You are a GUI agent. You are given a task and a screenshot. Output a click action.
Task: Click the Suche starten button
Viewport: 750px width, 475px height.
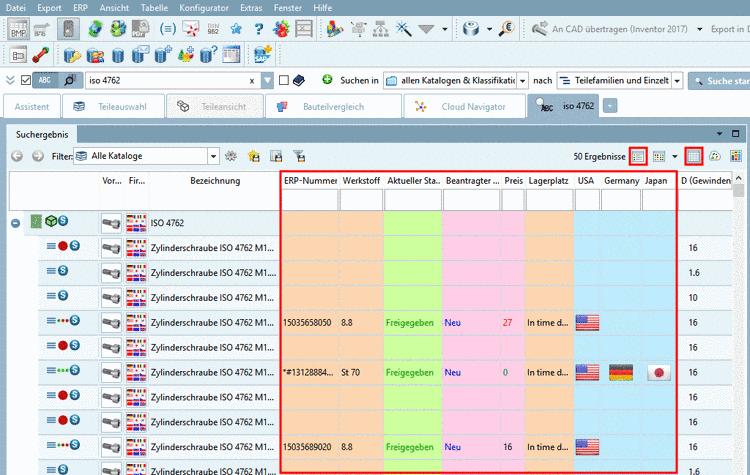(721, 80)
